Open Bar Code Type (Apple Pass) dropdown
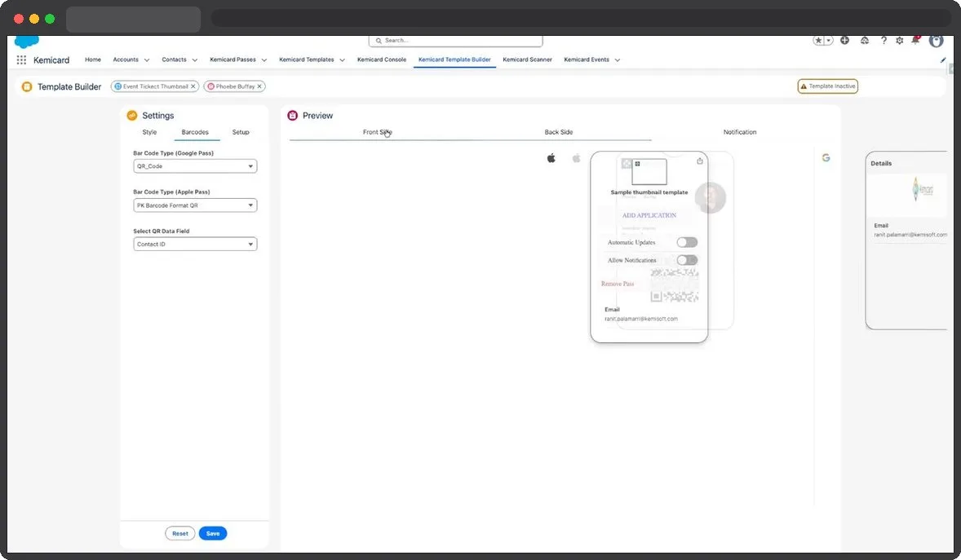Screen dimensions: 961x560 click(195, 205)
